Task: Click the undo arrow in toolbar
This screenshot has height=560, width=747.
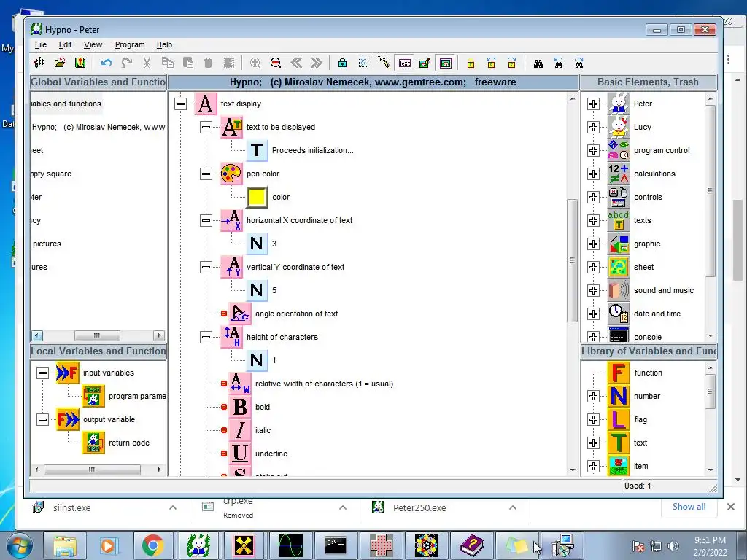Action: [107, 63]
